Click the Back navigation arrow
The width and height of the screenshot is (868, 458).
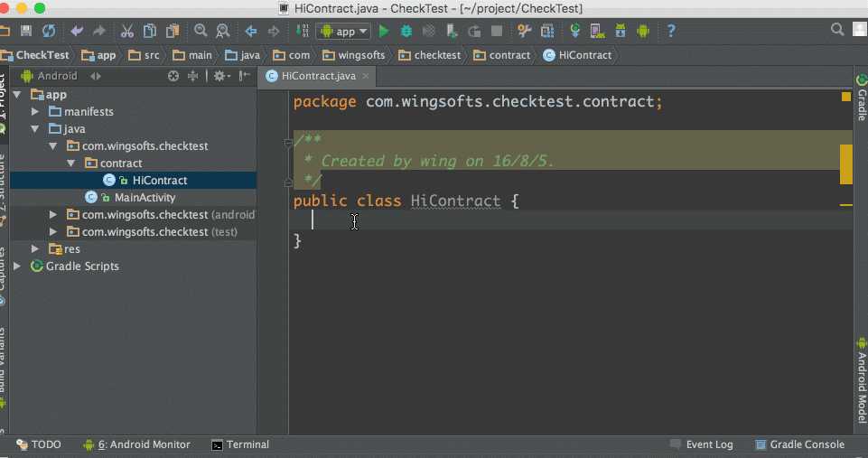[251, 31]
